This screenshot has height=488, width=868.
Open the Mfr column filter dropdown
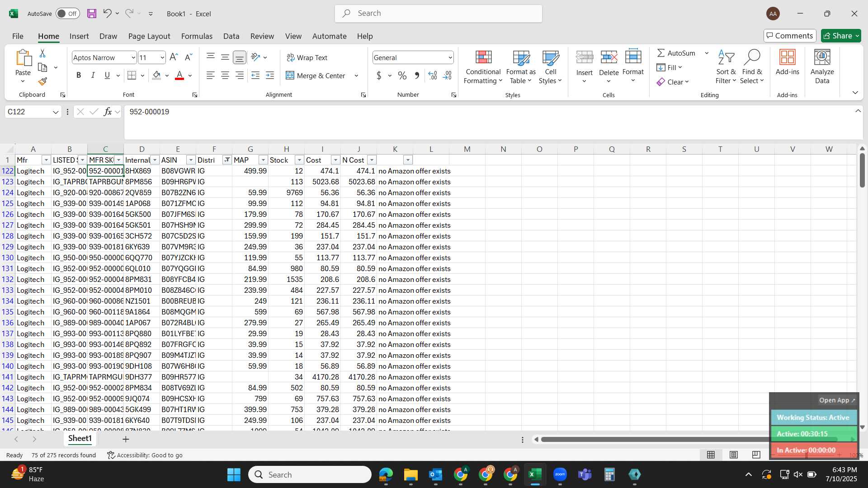46,160
